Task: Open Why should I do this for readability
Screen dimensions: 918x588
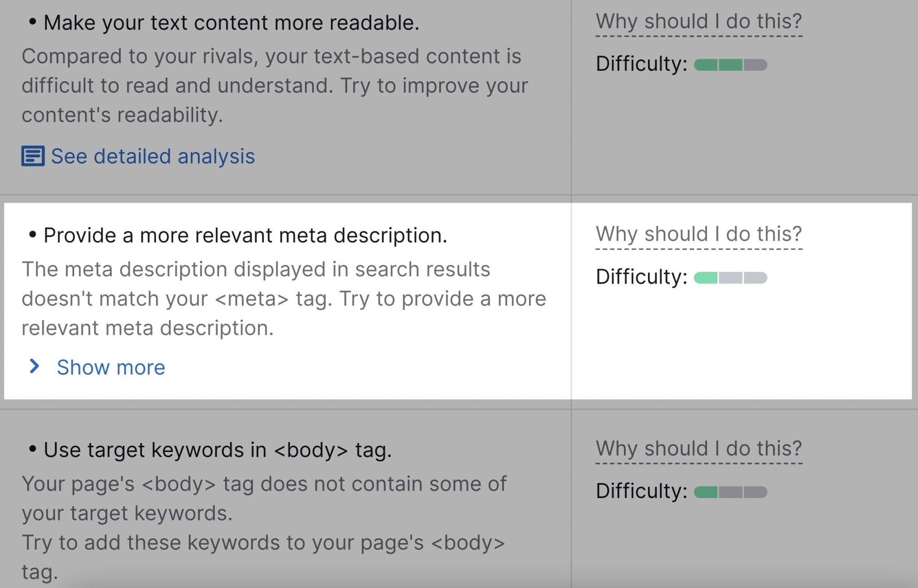Action: point(699,21)
